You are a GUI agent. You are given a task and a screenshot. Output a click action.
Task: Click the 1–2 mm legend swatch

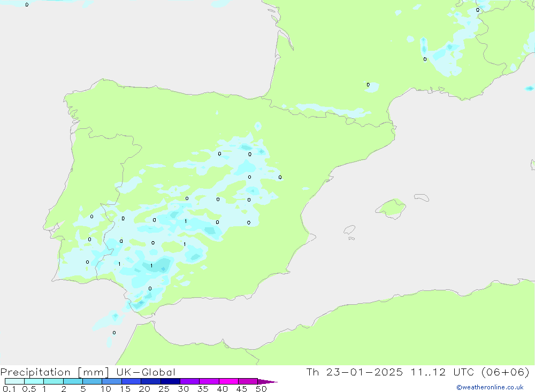pos(53,381)
